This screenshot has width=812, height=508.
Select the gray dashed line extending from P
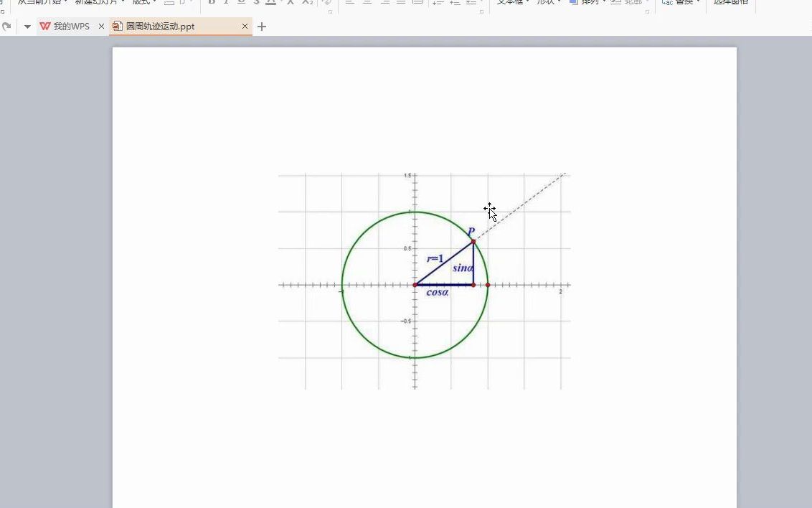(x=520, y=207)
